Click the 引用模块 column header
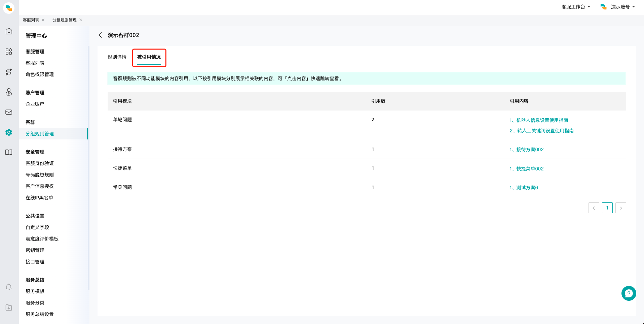This screenshot has width=644, height=324. 122,101
